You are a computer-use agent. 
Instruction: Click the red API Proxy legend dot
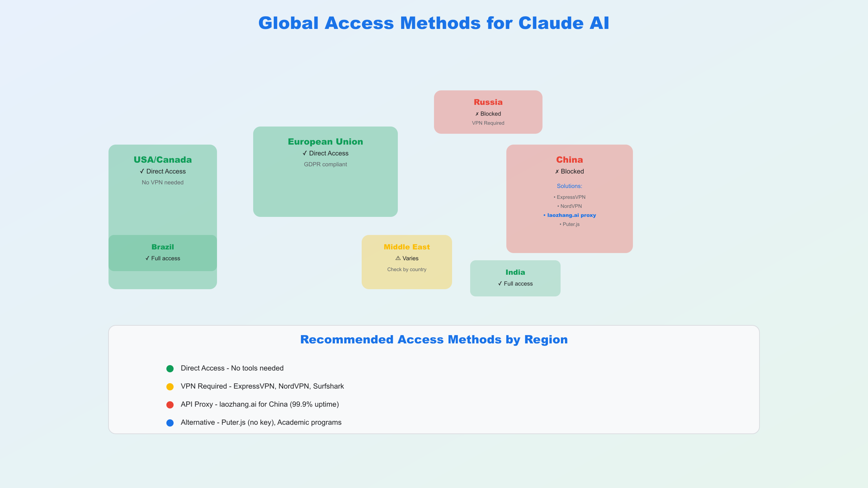(x=170, y=405)
